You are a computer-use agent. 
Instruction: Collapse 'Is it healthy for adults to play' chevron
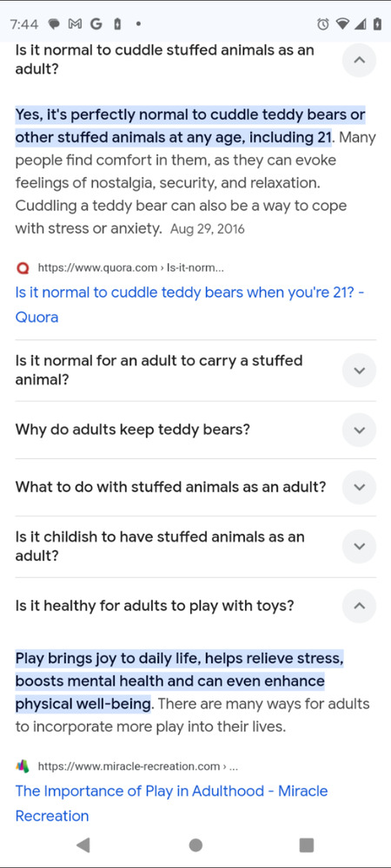coord(359,606)
